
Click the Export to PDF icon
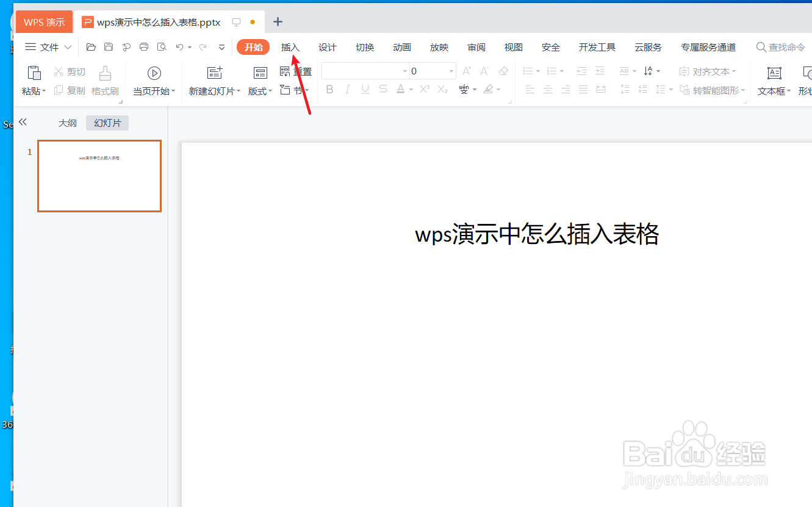click(126, 47)
